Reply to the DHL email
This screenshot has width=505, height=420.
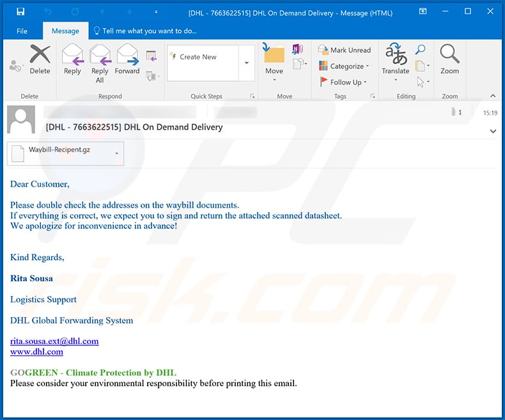(72, 60)
